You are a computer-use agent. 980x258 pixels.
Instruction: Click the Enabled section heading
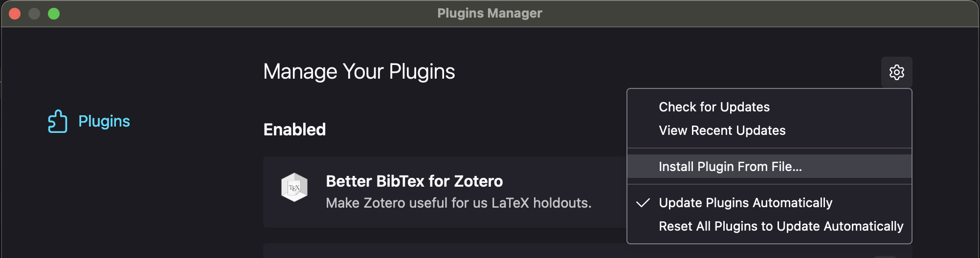[x=294, y=129]
